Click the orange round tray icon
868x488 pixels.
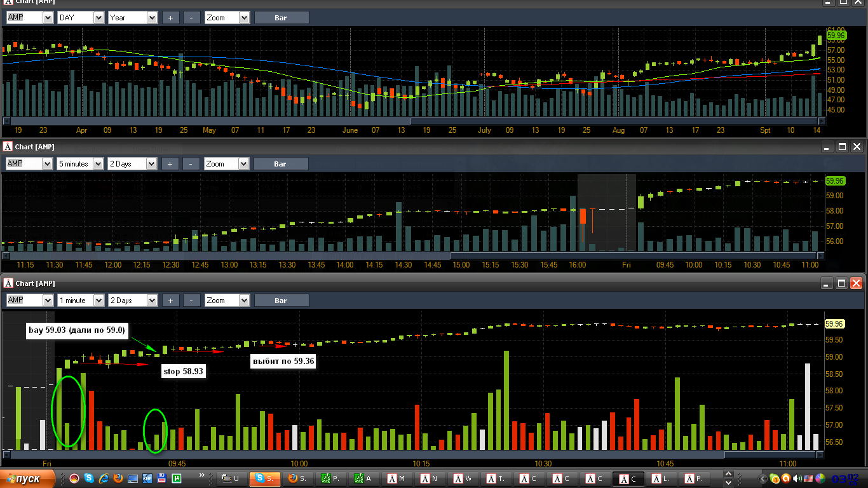tap(785, 478)
